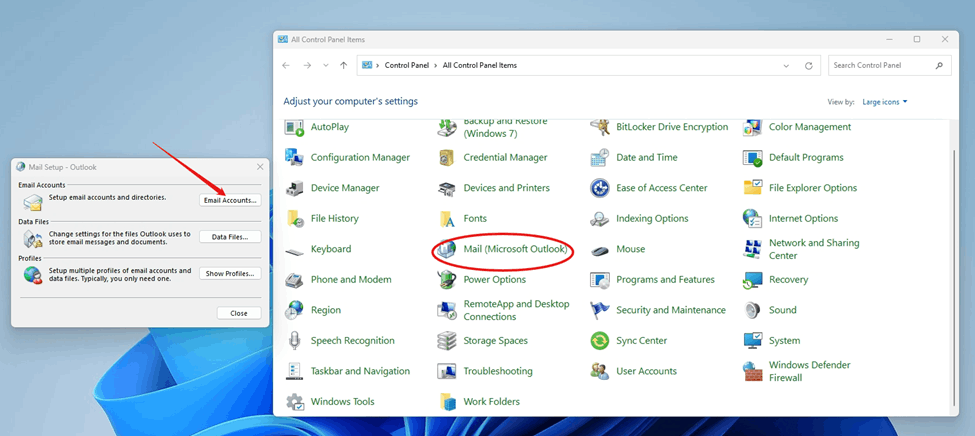The image size is (975, 436).
Task: Minimize the Control Panel window
Action: [x=888, y=39]
